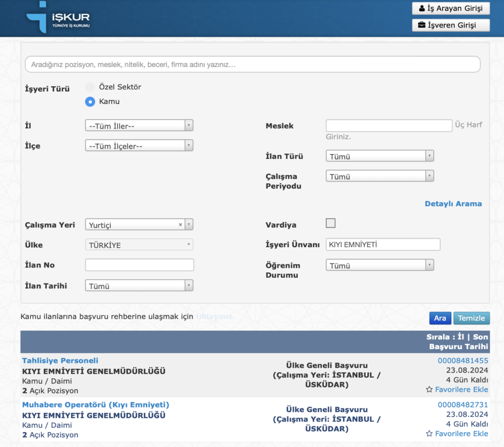Select the Özel Sektör radio button
This screenshot has height=447, width=504.
[x=90, y=87]
